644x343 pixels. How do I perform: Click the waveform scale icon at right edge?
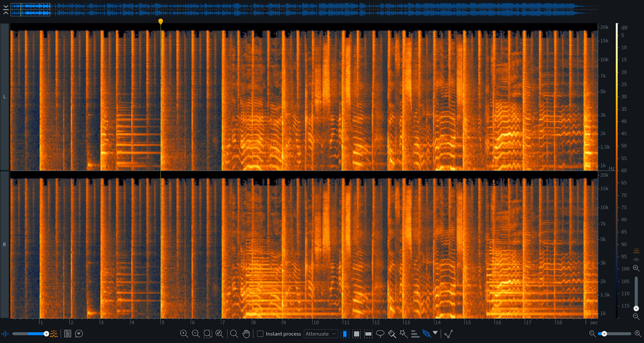click(x=636, y=259)
